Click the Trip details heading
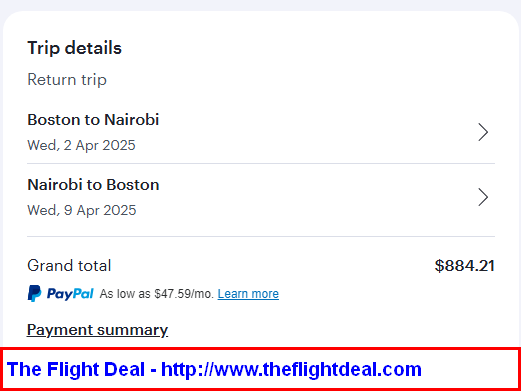This screenshot has height=391, width=521. click(75, 48)
